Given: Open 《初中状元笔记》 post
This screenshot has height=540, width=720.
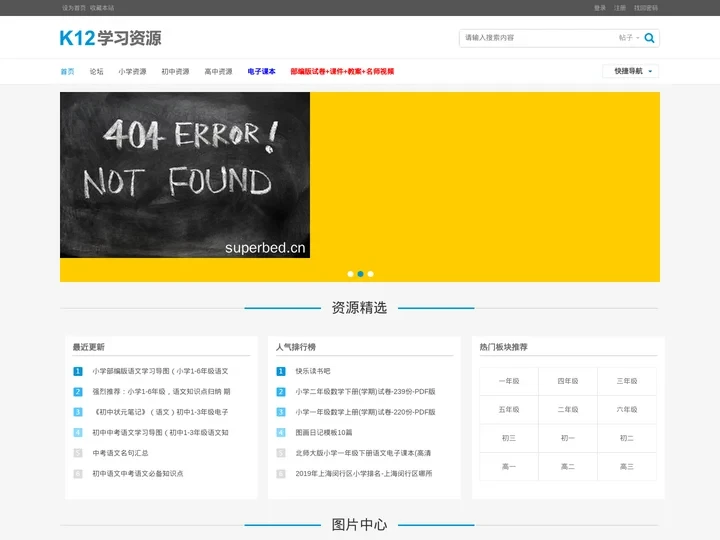Looking at the screenshot, I should point(160,412).
